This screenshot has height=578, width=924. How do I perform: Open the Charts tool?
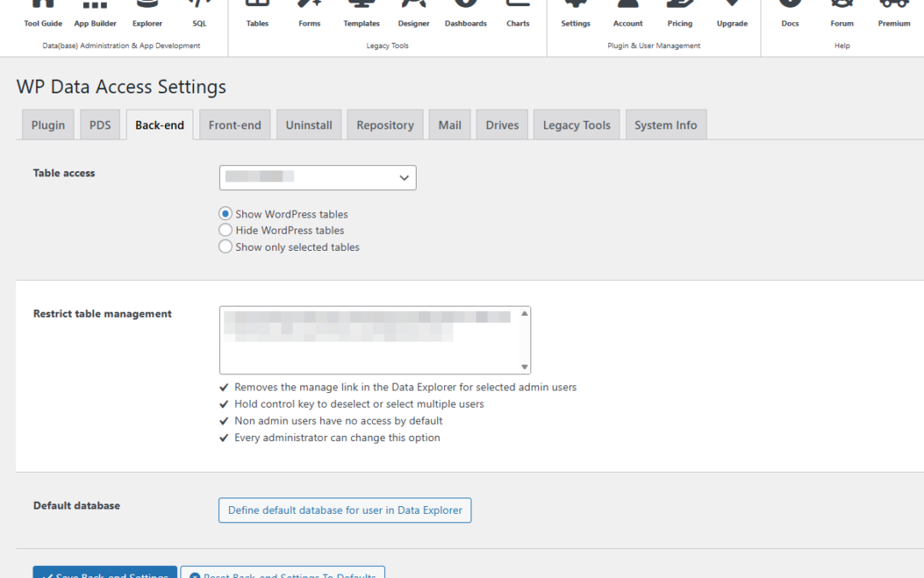pyautogui.click(x=518, y=15)
